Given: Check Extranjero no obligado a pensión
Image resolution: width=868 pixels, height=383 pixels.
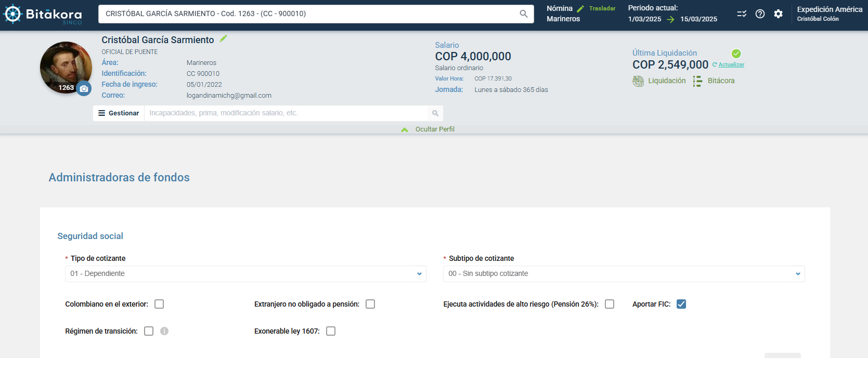Looking at the screenshot, I should click(x=370, y=304).
